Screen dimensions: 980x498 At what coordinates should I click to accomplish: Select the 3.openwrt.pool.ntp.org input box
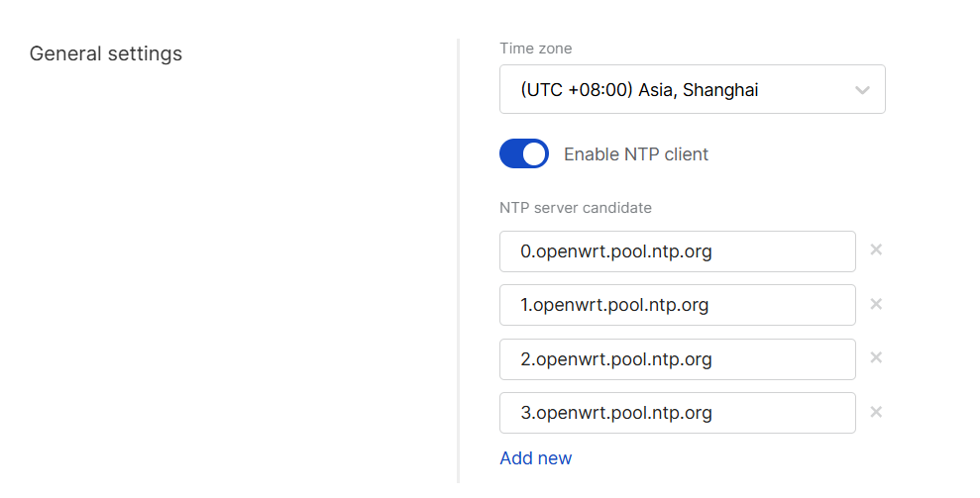click(x=677, y=413)
